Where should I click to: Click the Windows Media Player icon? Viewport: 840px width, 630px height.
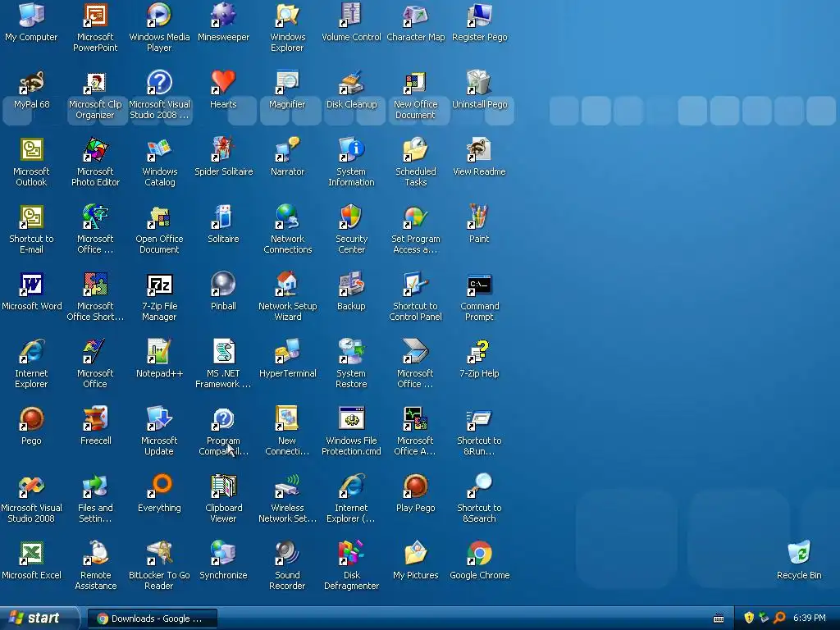(x=159, y=15)
